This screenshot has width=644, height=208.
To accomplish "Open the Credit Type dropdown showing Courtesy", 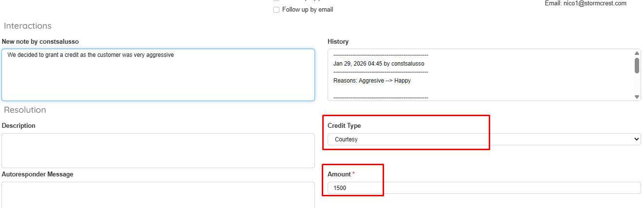I will tap(484, 139).
